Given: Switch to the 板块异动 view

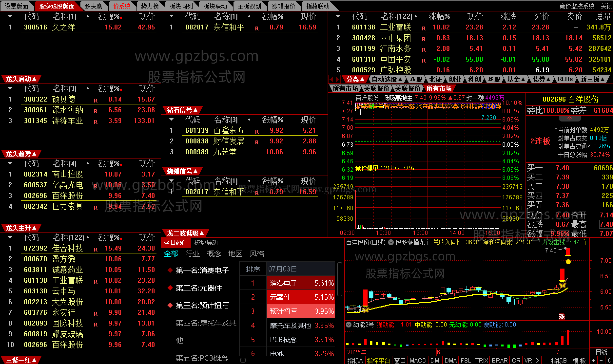Looking at the screenshot, I should coord(206,243).
